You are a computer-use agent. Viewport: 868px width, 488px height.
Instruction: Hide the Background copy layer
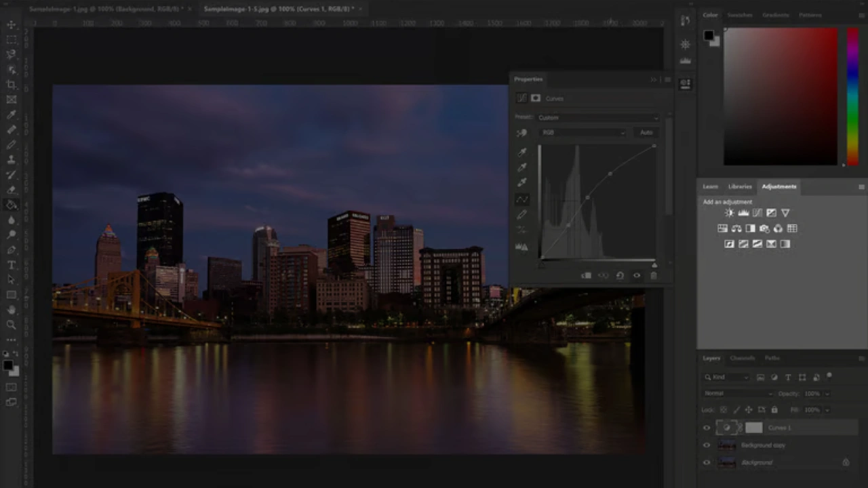tap(707, 445)
